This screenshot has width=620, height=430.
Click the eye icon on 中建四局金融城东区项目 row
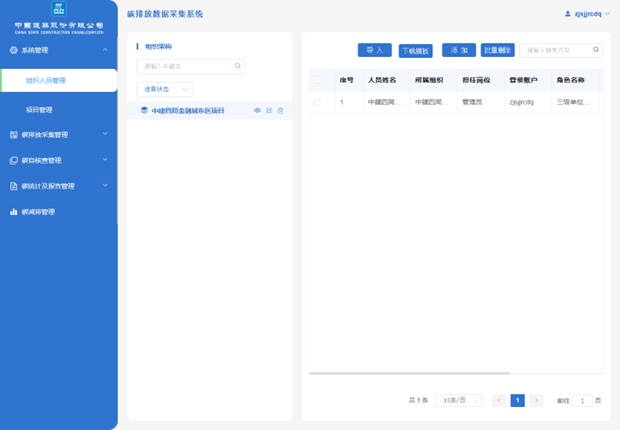click(257, 110)
